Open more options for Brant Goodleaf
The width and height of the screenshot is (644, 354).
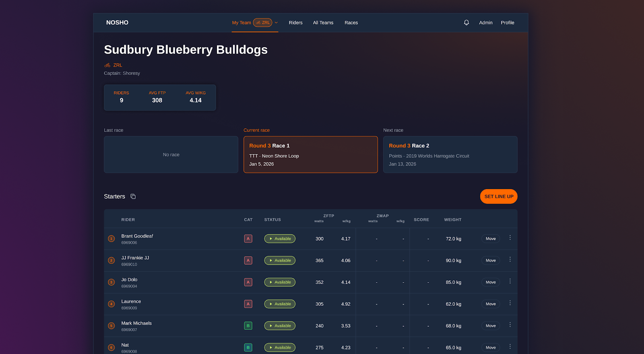click(510, 238)
